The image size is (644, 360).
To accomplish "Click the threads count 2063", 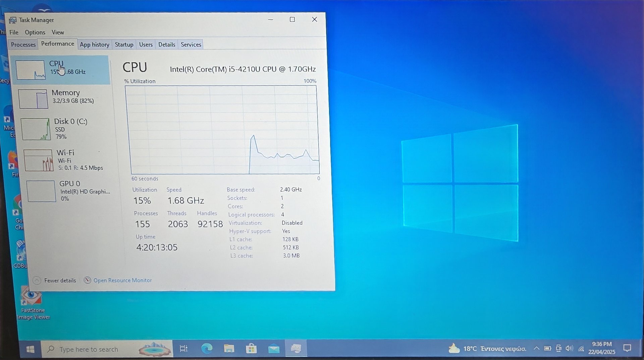I will [178, 224].
